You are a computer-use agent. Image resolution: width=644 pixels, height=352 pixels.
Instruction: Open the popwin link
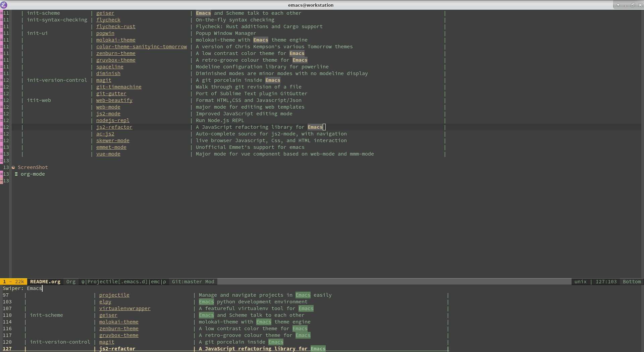[105, 33]
